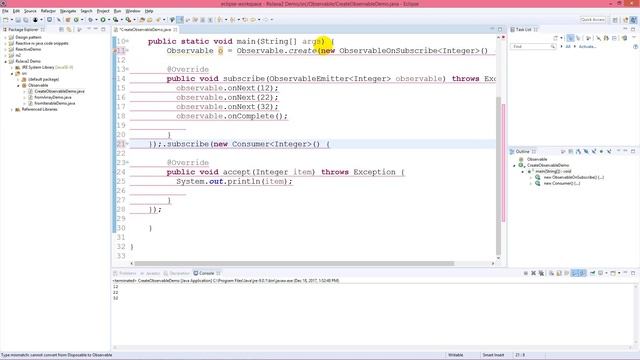Click the New file toolbar icon
The height and width of the screenshot is (360, 640).
click(x=6, y=20)
